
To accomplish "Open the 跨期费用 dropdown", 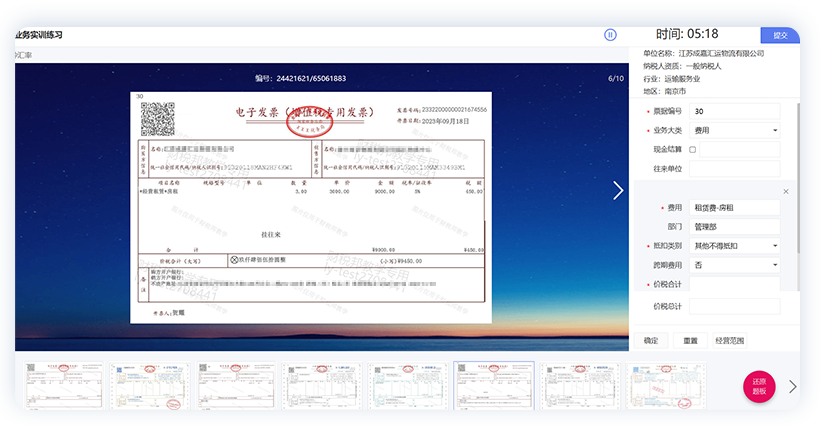I will [735, 265].
